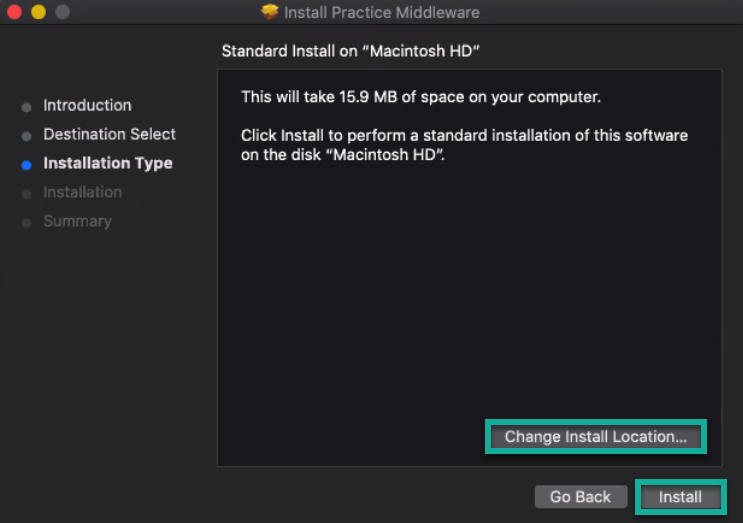This screenshot has height=523, width=743.
Task: Go to Destination Select step label
Action: point(109,134)
